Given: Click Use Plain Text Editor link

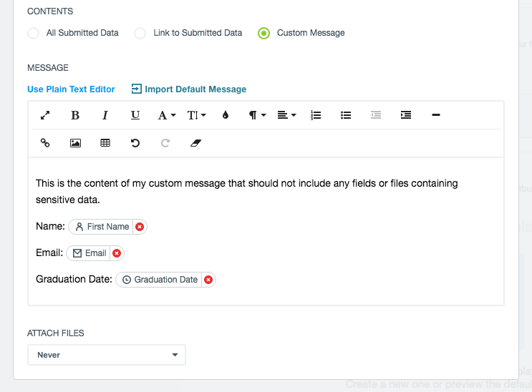Looking at the screenshot, I should 71,89.
